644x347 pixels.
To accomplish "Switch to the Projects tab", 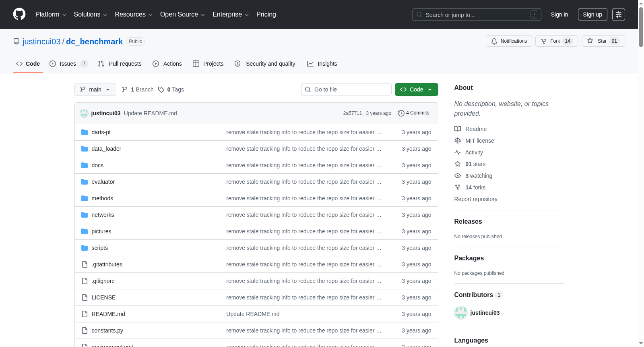I will pos(208,64).
